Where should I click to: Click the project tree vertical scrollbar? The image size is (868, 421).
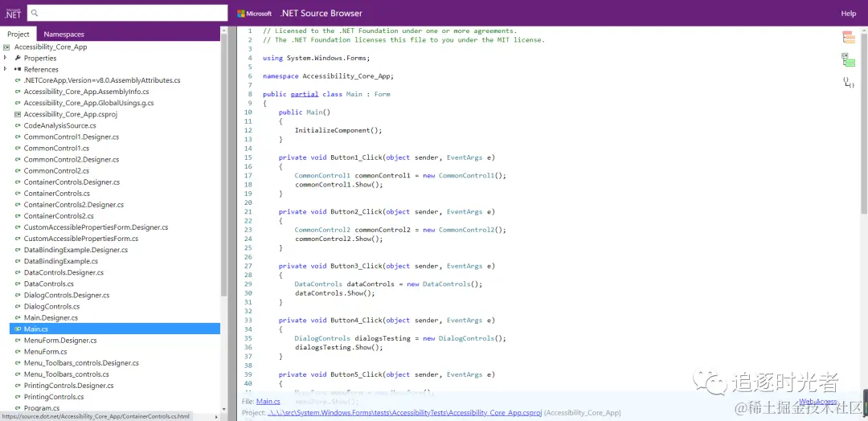[224, 166]
